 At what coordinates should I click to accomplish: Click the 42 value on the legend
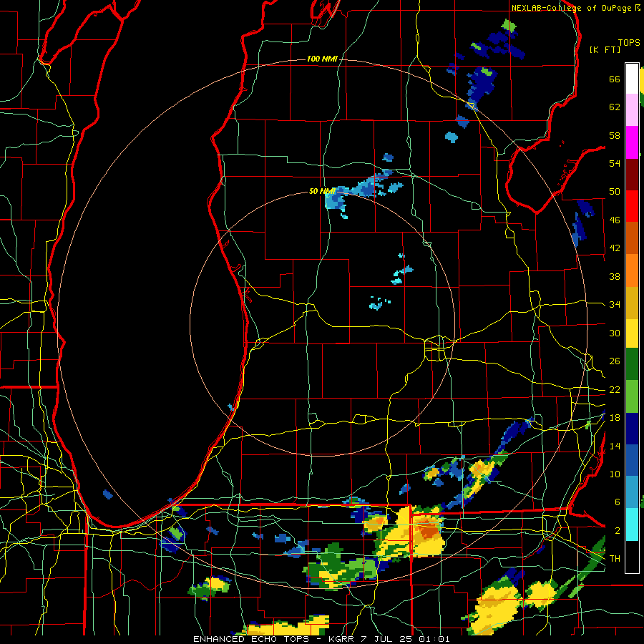615,248
